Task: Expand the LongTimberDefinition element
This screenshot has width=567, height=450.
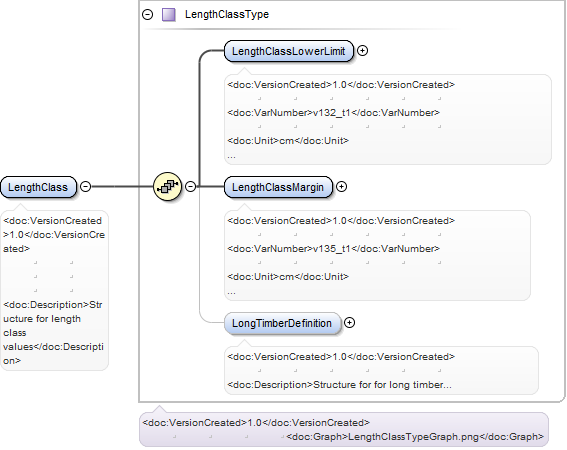Action: 349,323
